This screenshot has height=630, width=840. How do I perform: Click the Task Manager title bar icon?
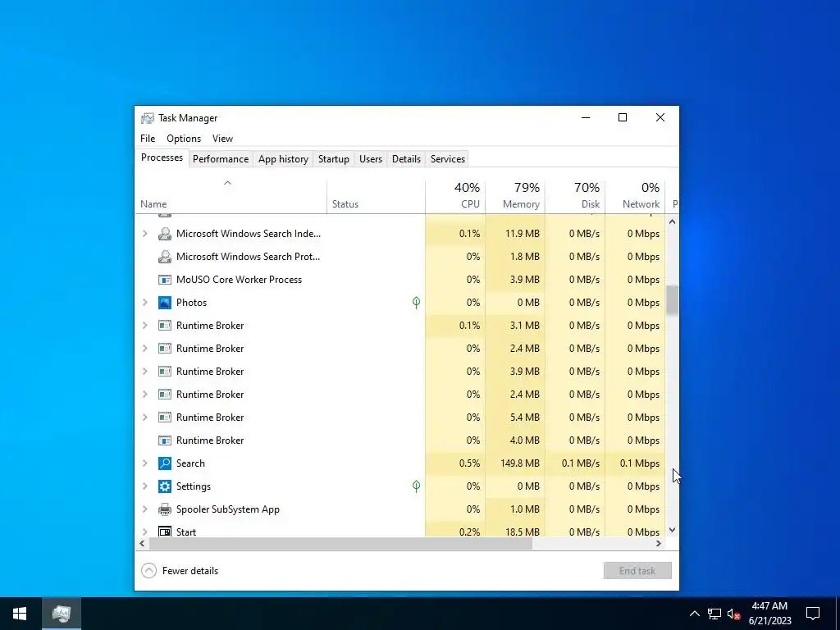click(148, 118)
